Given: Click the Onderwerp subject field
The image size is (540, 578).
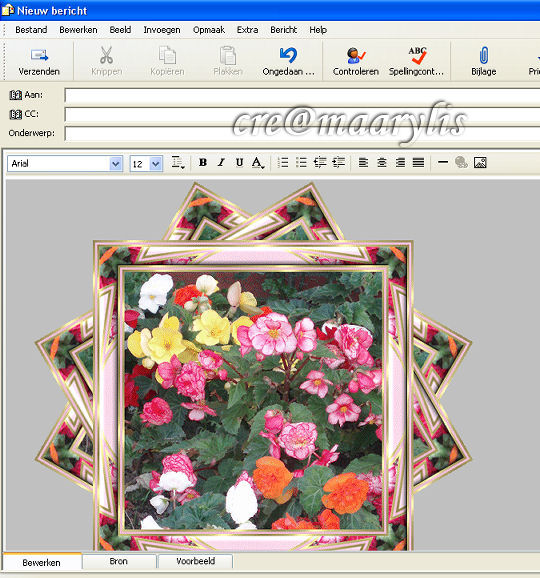Looking at the screenshot, I should point(302,133).
